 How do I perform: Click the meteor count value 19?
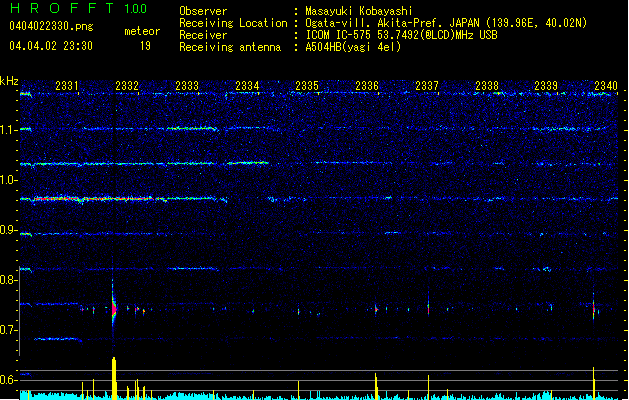click(x=145, y=46)
